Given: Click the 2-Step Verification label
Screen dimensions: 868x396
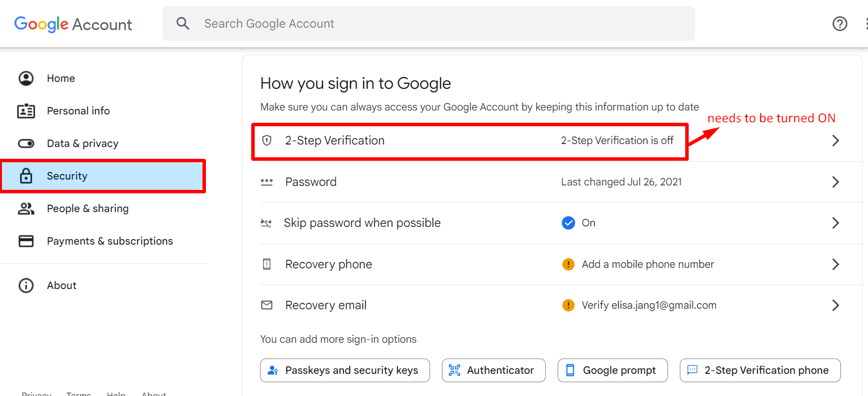Looking at the screenshot, I should point(335,141).
